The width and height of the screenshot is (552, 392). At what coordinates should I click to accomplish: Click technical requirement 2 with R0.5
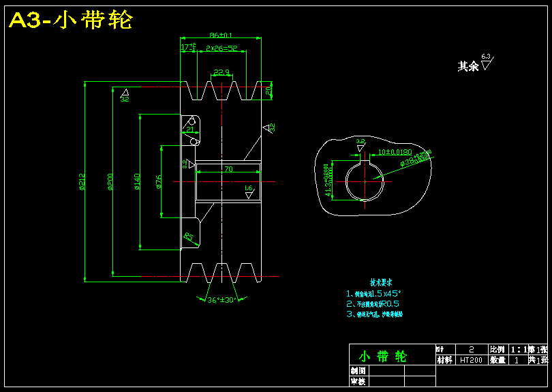(x=373, y=304)
